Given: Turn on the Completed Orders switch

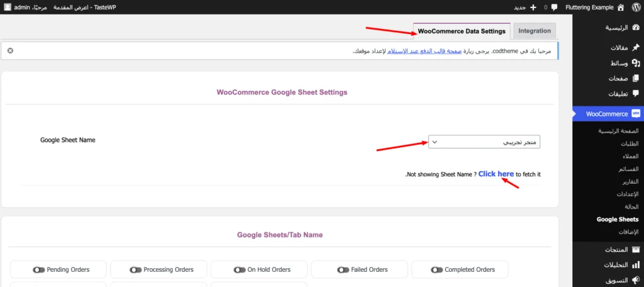Looking at the screenshot, I should click(x=436, y=269).
